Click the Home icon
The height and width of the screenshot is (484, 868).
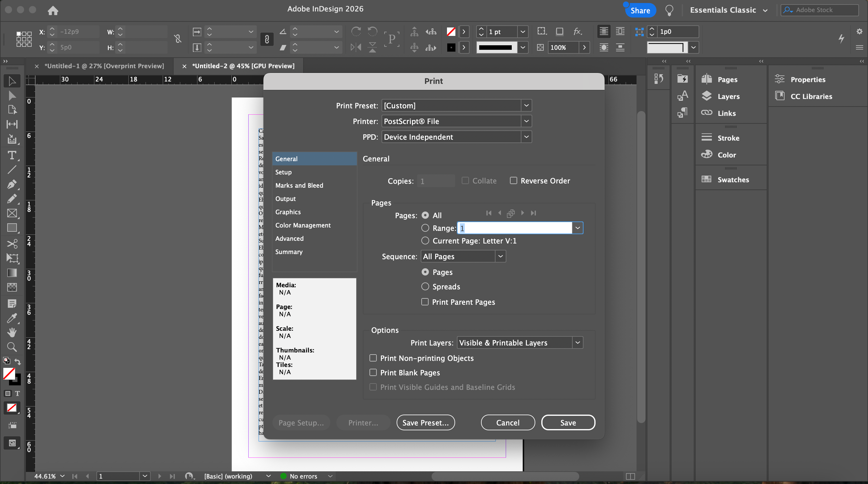53,11
